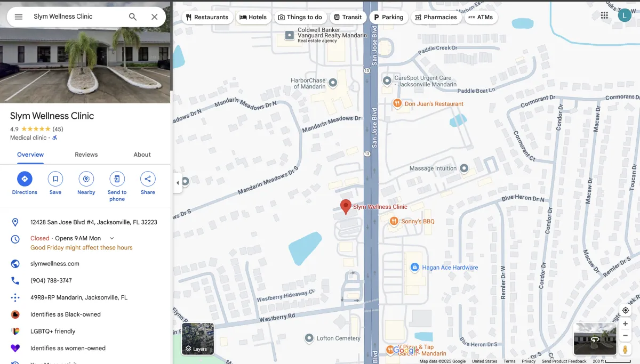Click the Slym Wellness Clinic search field
This screenshot has width=640, height=364.
point(77,17)
